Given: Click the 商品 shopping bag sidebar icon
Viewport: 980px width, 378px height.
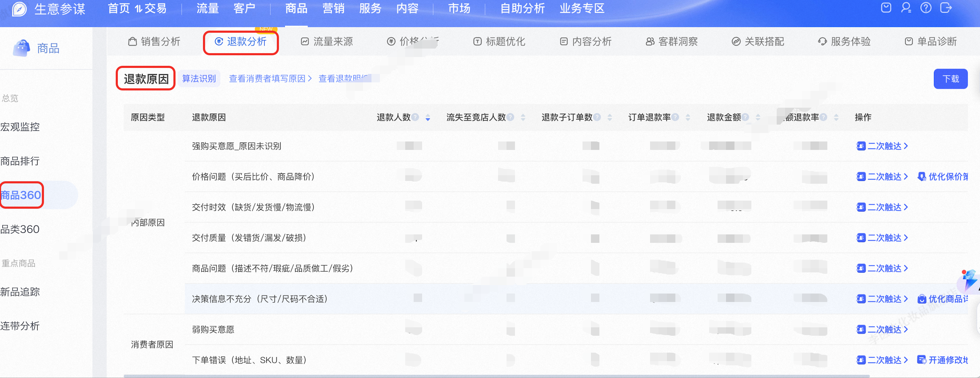Looking at the screenshot, I should pyautogui.click(x=21, y=48).
